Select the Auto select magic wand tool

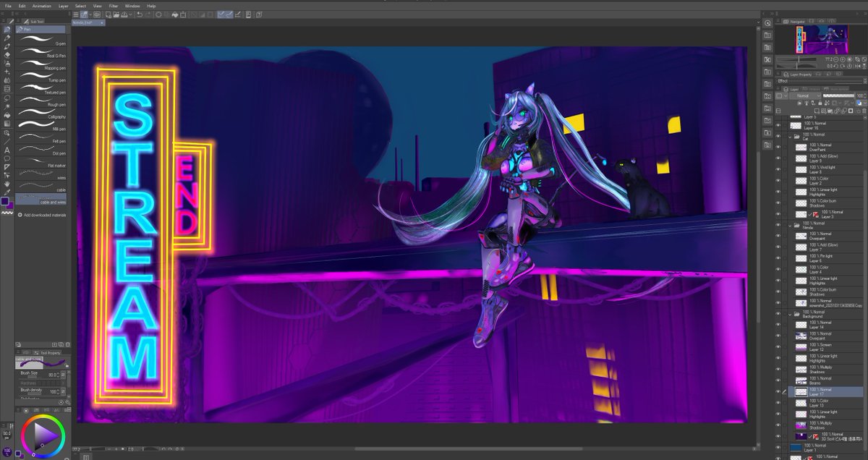(7, 106)
